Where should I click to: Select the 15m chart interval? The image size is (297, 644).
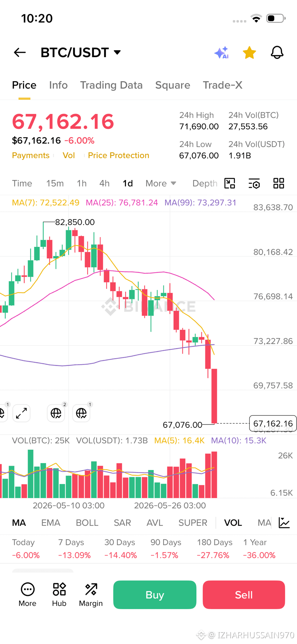point(55,183)
